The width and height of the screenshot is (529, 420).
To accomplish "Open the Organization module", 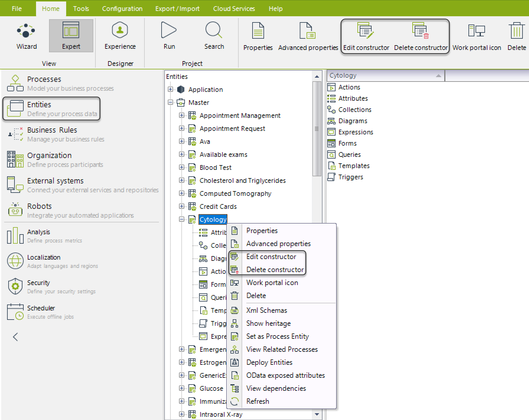I will [x=55, y=159].
